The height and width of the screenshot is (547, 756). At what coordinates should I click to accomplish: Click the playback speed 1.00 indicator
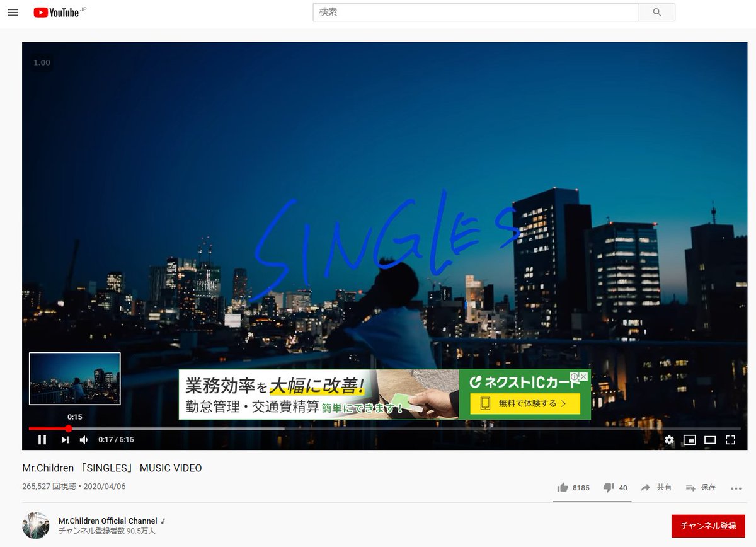click(x=42, y=62)
